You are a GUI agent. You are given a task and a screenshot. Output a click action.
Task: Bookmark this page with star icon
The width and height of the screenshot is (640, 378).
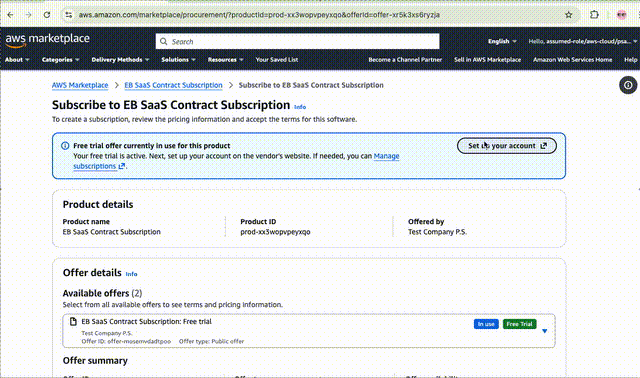click(x=569, y=15)
